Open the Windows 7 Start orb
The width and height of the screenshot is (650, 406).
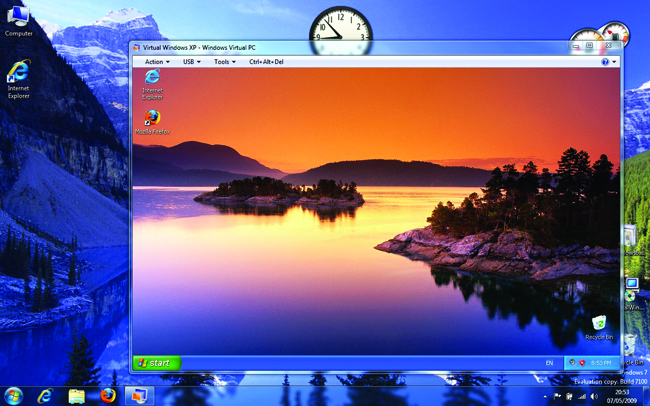tap(14, 396)
